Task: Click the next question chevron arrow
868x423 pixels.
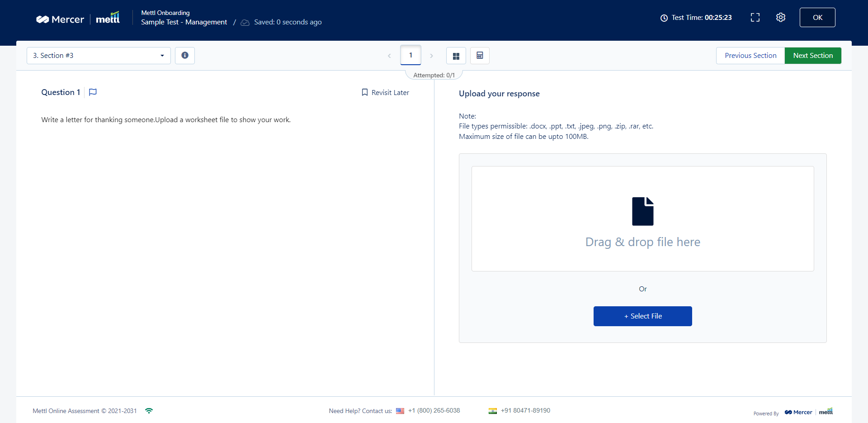Action: click(x=432, y=55)
